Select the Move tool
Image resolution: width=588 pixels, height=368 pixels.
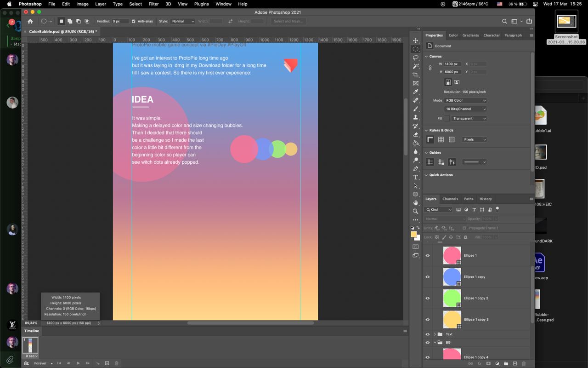tap(415, 40)
